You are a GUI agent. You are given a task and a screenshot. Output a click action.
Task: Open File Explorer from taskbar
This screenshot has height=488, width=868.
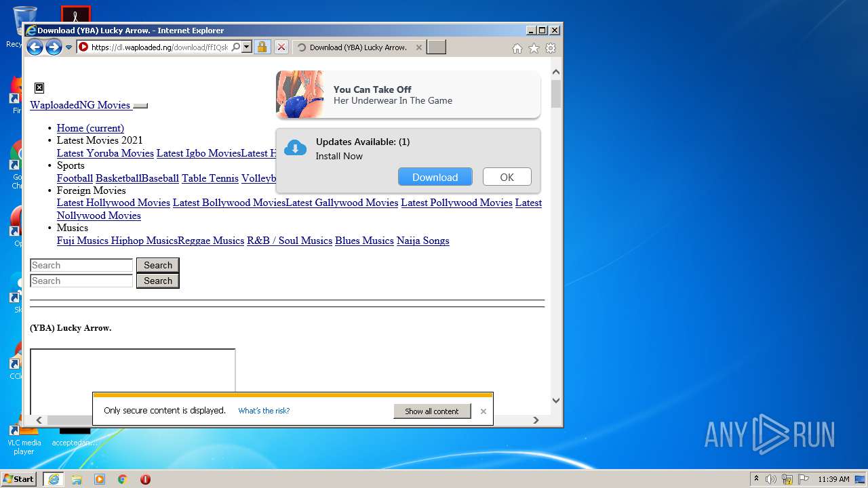coord(77,479)
